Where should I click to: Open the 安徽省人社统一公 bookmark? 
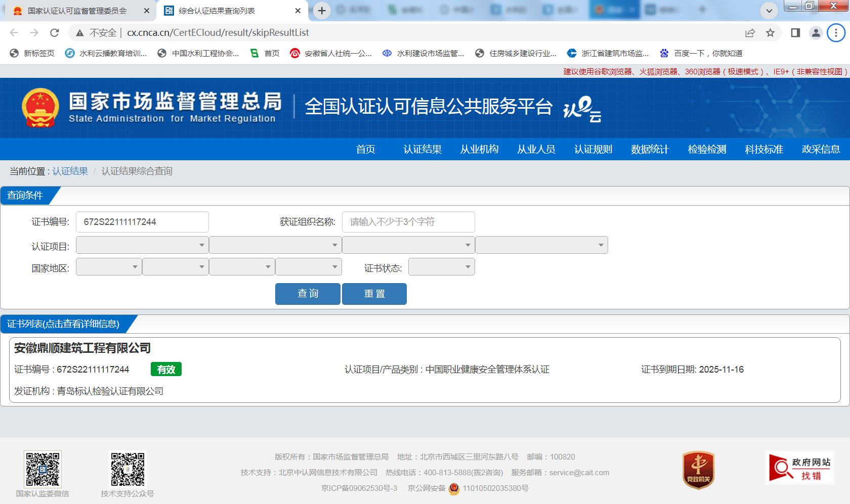(331, 53)
